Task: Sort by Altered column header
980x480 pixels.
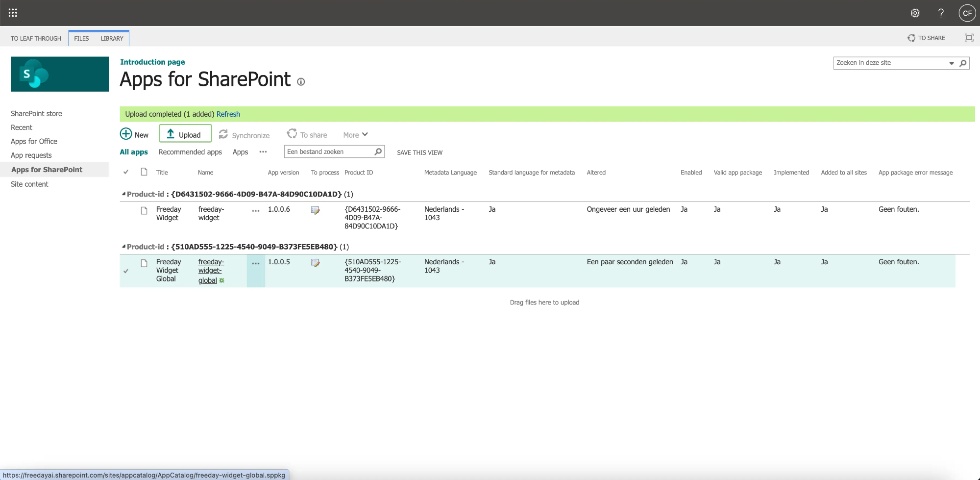Action: pos(596,173)
